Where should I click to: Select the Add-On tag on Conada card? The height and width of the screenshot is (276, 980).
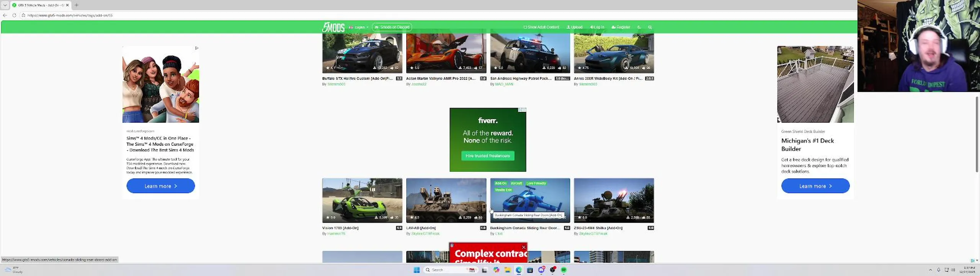click(500, 183)
